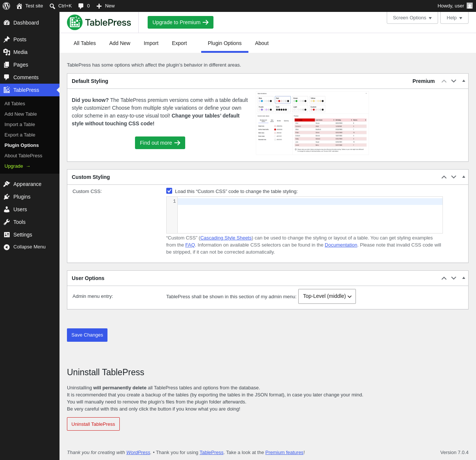This screenshot has height=460, width=476.
Task: Move Custom Styling panel up
Action: [x=444, y=177]
